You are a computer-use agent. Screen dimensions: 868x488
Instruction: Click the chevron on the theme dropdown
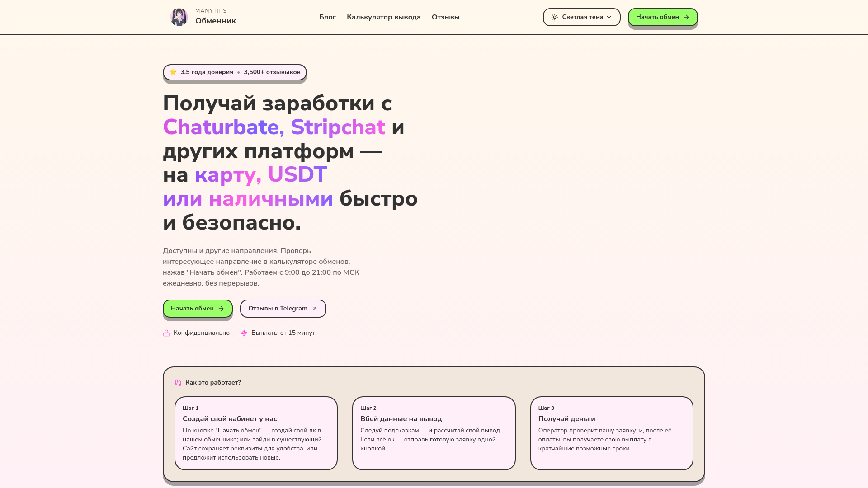[x=609, y=17]
